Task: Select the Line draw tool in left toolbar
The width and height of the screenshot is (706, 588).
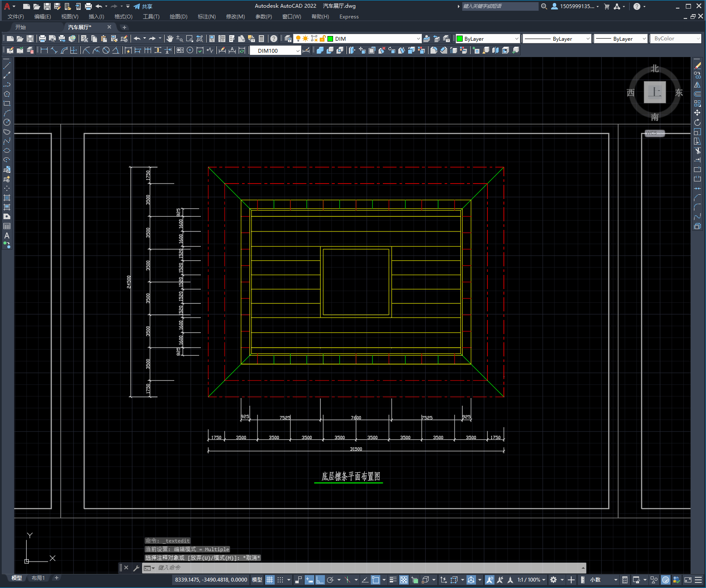Action: [7, 66]
